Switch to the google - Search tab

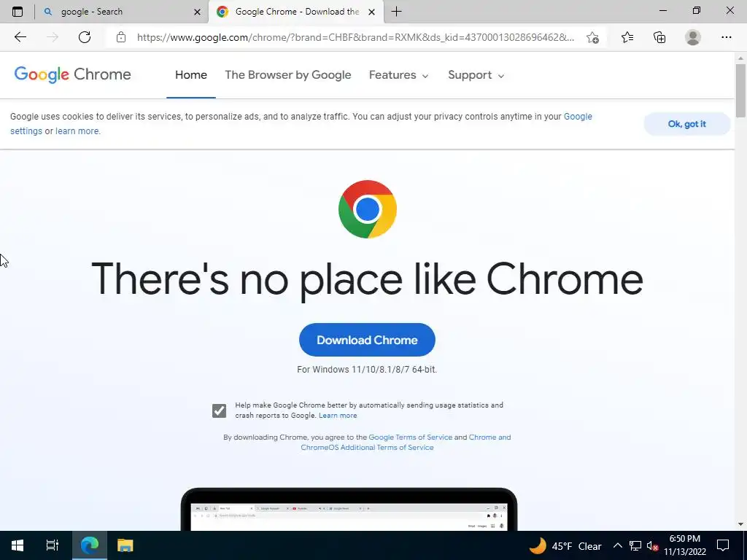click(122, 12)
